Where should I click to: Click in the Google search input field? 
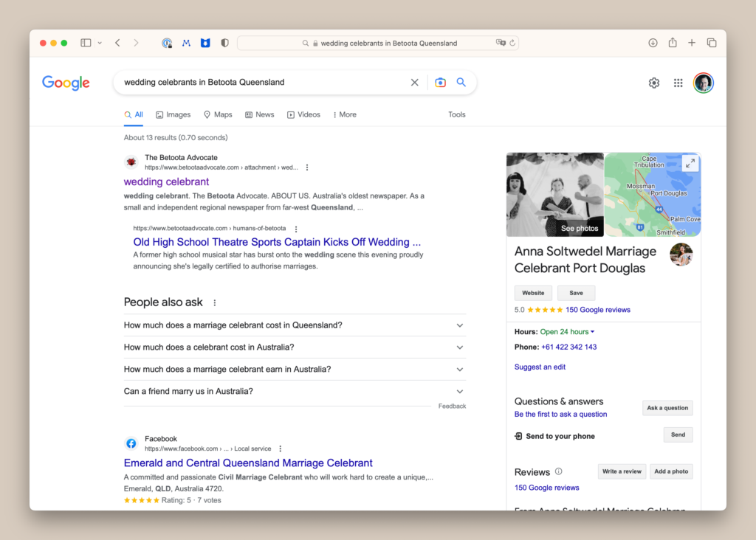tap(258, 83)
